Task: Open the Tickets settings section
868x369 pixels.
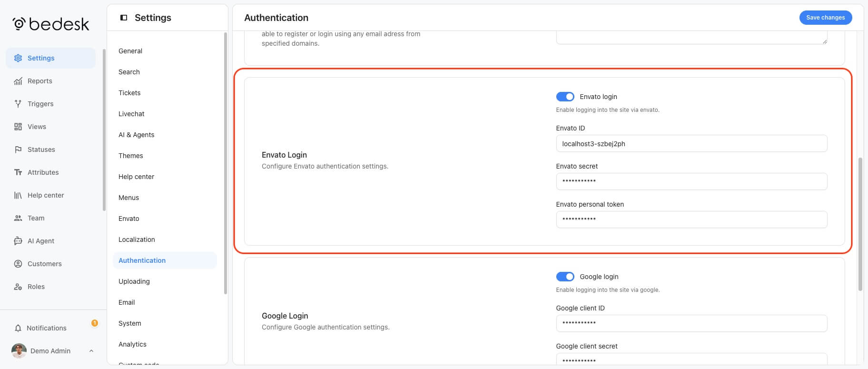Action: (x=165, y=93)
